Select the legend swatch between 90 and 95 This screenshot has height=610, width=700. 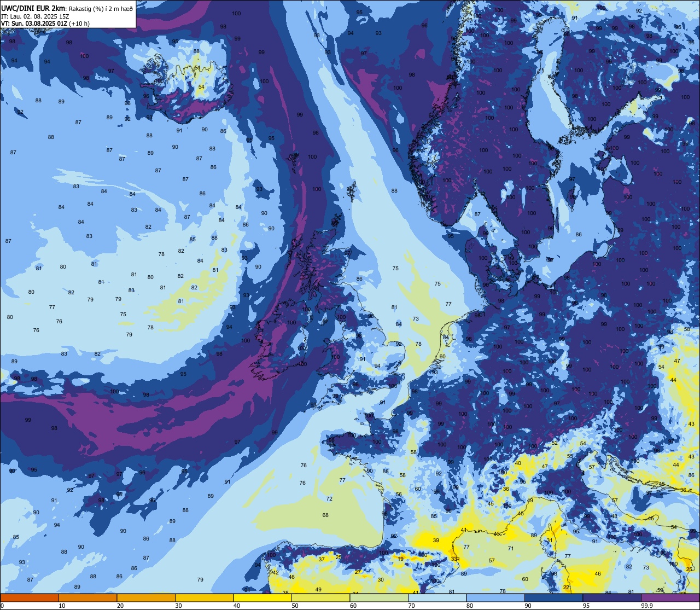pyautogui.click(x=553, y=597)
